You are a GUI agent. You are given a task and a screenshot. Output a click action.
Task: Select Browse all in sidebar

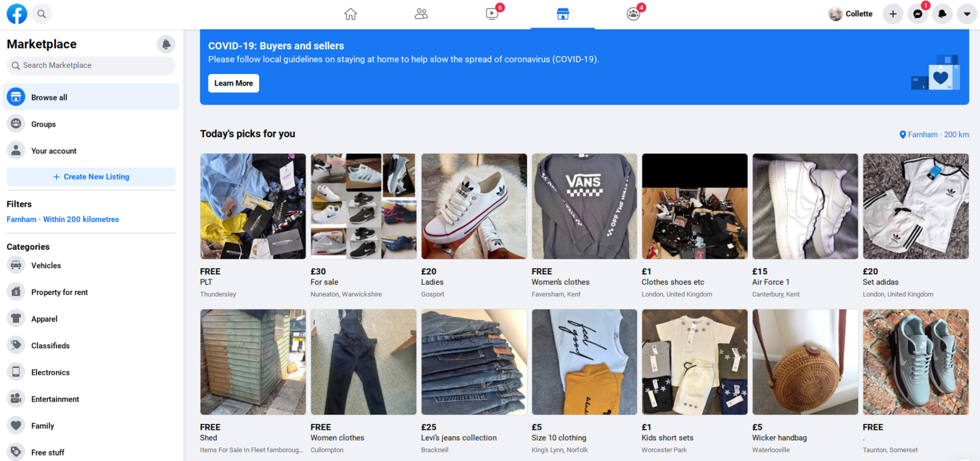tap(91, 97)
